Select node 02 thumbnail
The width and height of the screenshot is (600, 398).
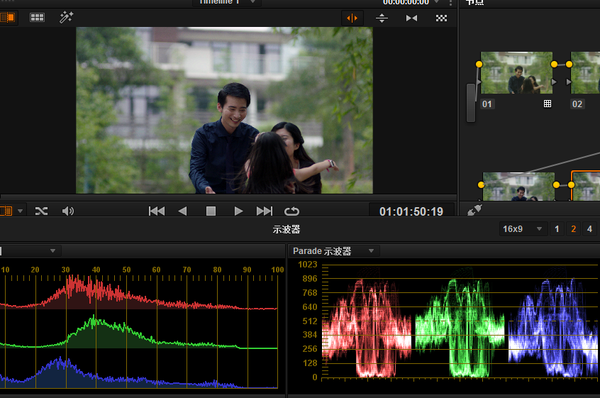pos(585,73)
